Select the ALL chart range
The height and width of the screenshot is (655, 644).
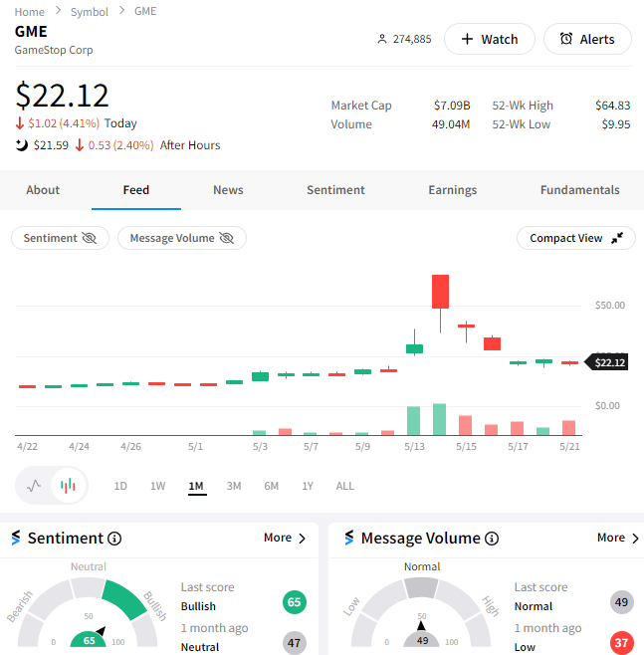[x=345, y=486]
